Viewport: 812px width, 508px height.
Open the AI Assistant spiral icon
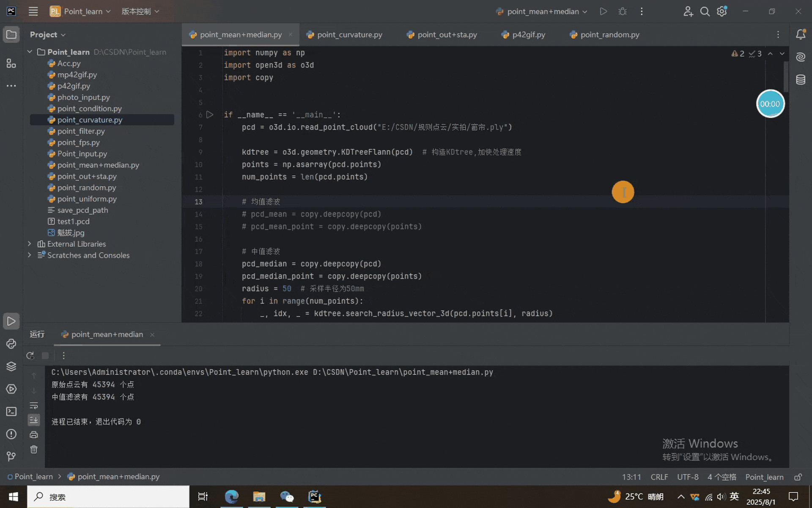(x=801, y=57)
